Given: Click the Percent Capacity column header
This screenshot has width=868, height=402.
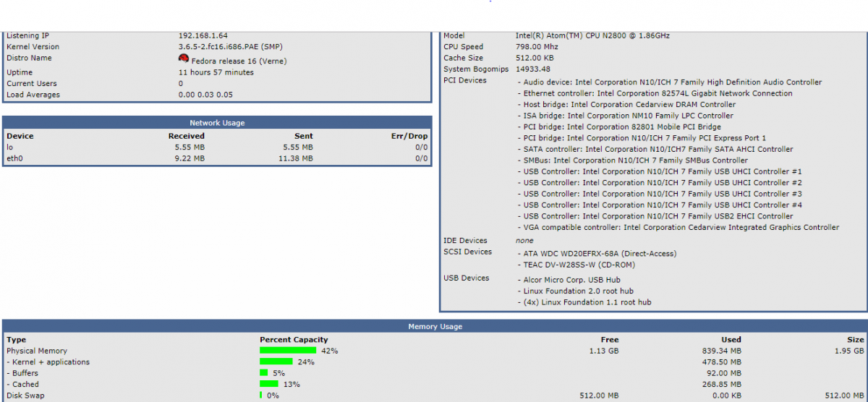Looking at the screenshot, I should pyautogui.click(x=294, y=339).
